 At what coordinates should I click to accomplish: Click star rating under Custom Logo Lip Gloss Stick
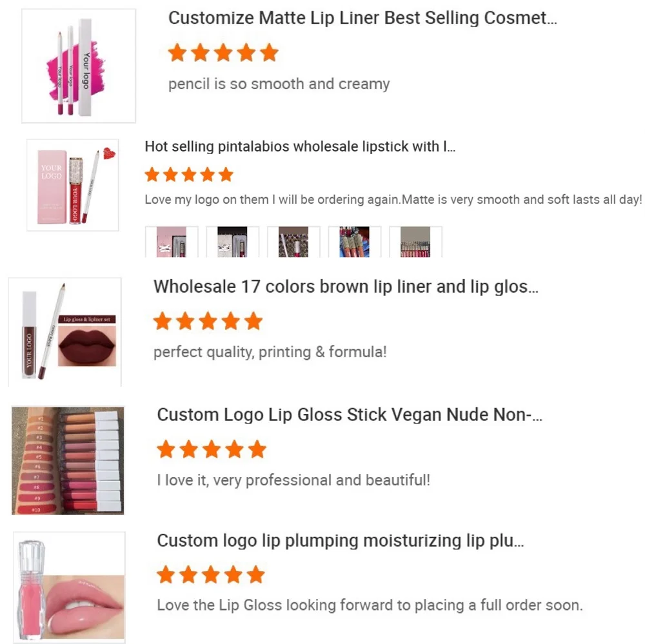coord(212,449)
